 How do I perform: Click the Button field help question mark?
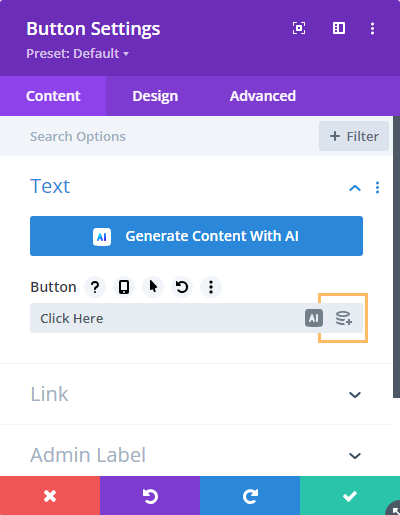[95, 287]
